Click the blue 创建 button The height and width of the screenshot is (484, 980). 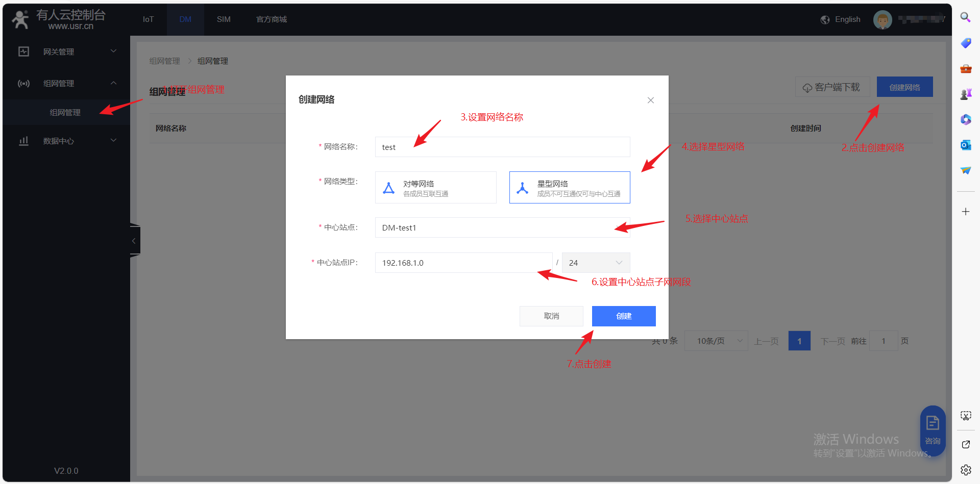(623, 316)
